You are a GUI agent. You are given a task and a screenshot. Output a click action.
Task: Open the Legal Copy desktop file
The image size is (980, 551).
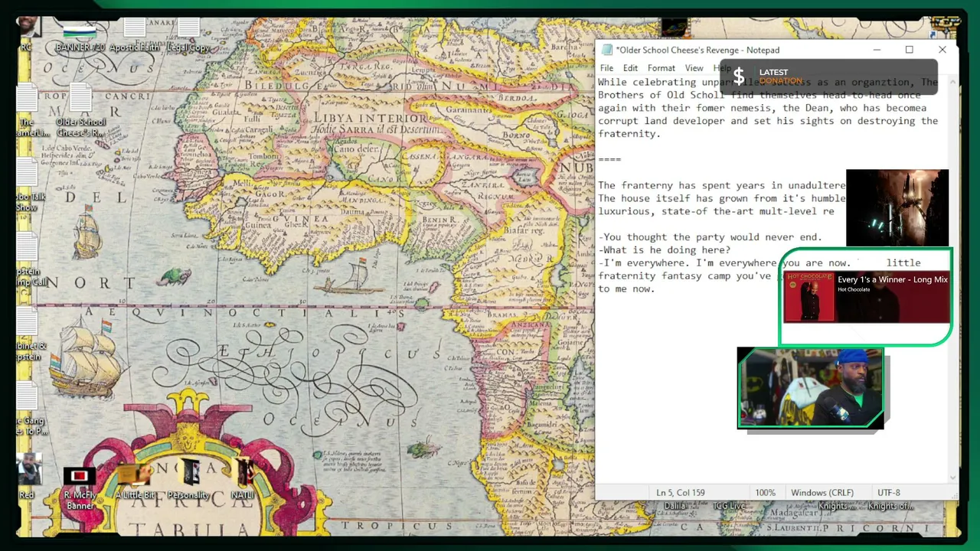(188, 36)
